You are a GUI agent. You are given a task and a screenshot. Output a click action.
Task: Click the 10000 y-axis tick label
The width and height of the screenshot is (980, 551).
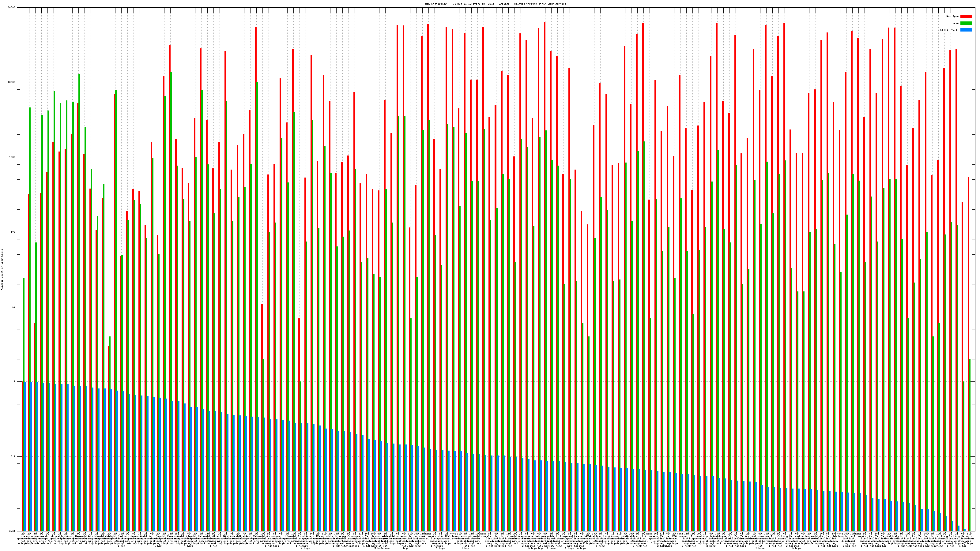point(12,83)
